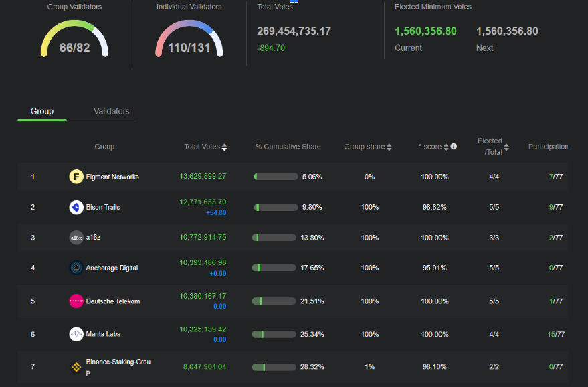The width and height of the screenshot is (588, 387).
Task: Click the Bison Trails logo icon
Action: 76,207
